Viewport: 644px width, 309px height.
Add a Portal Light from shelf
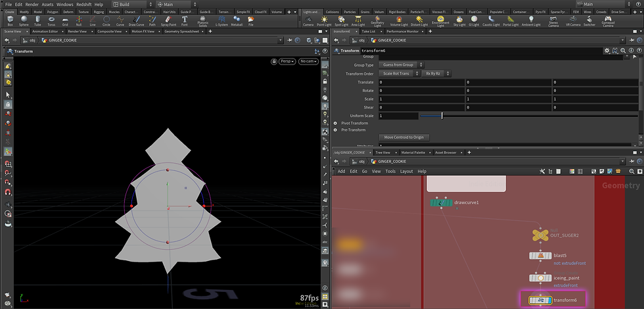511,21
